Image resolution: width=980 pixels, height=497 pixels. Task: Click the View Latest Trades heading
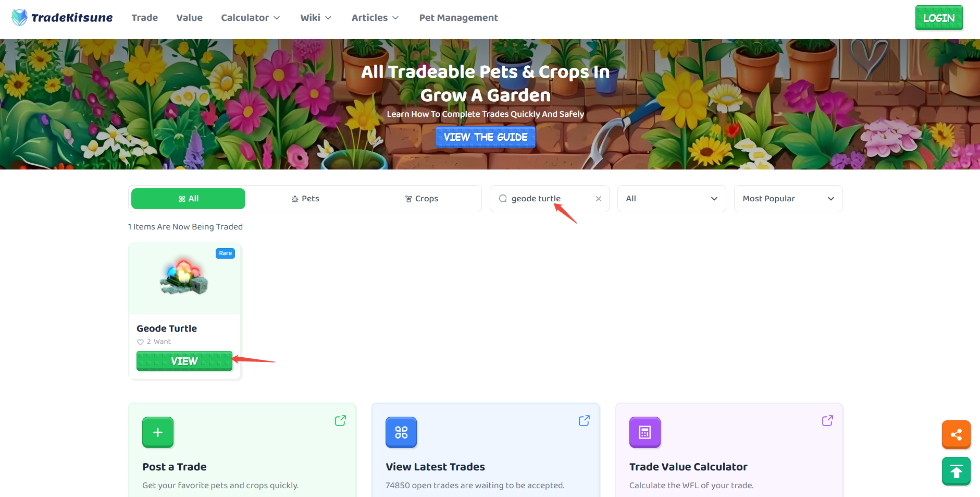coord(435,467)
